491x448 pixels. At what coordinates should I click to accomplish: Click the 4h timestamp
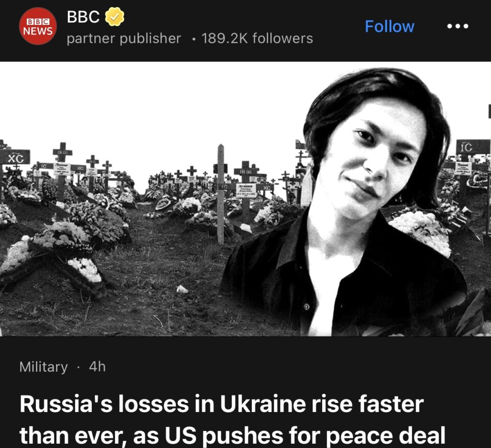(x=97, y=367)
